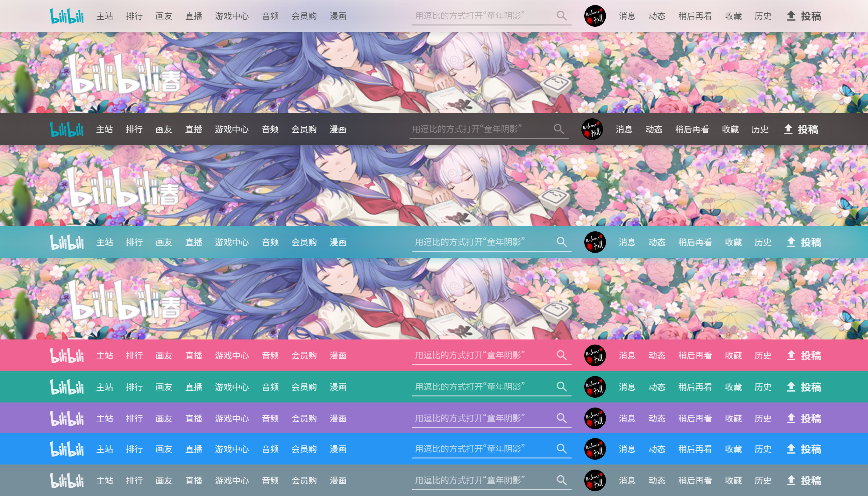The image size is (868, 496).
Task: Click the avatar in the teal translucent bar
Action: [595, 242]
